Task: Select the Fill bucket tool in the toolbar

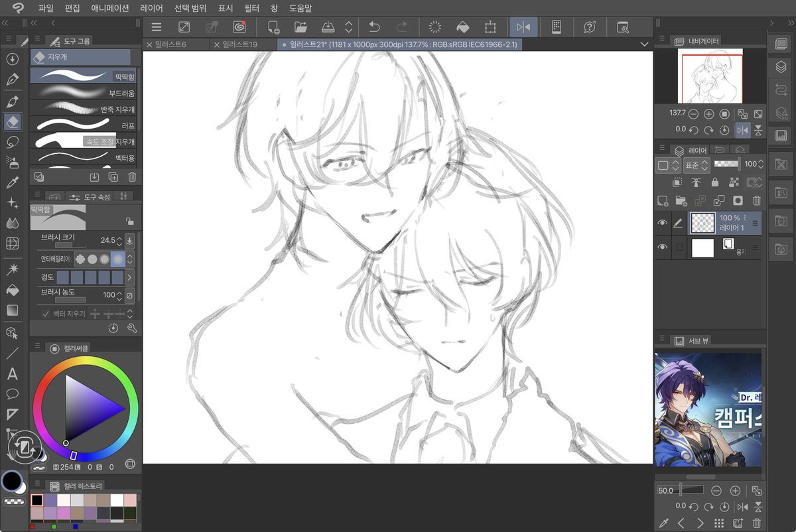Action: pos(12,290)
